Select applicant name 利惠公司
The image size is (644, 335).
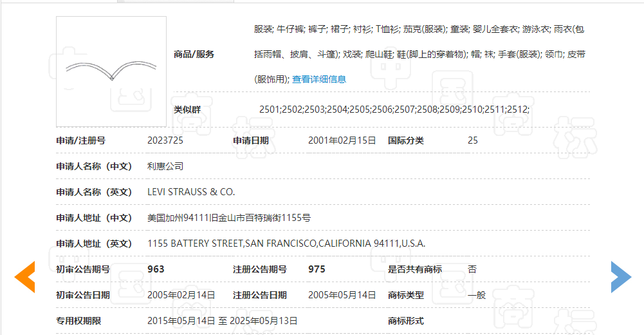[x=165, y=166]
